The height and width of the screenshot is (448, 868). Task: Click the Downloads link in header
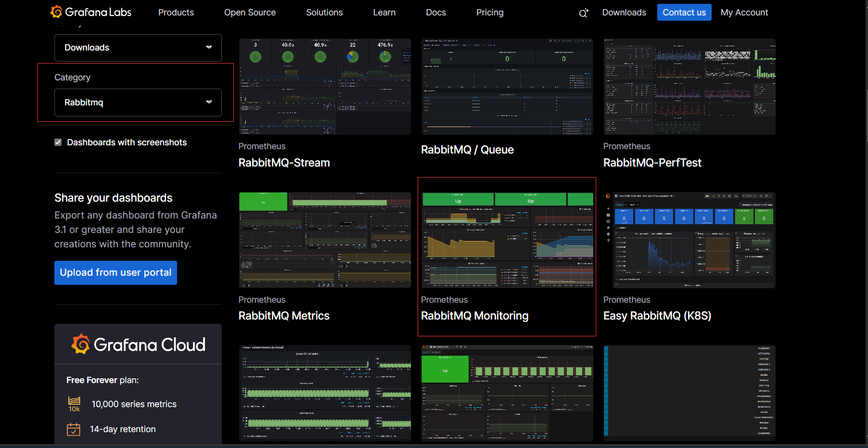(x=624, y=13)
